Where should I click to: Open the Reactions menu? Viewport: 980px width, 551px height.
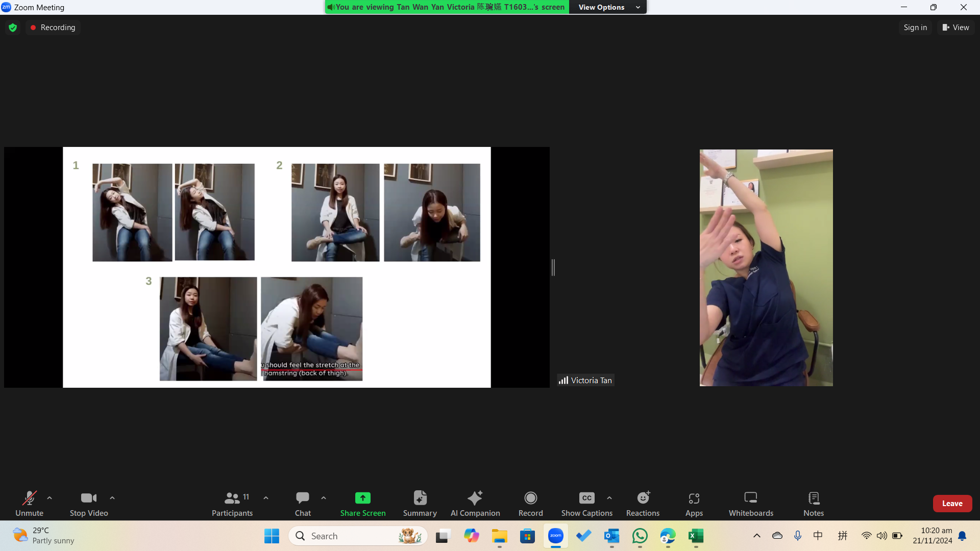click(643, 503)
